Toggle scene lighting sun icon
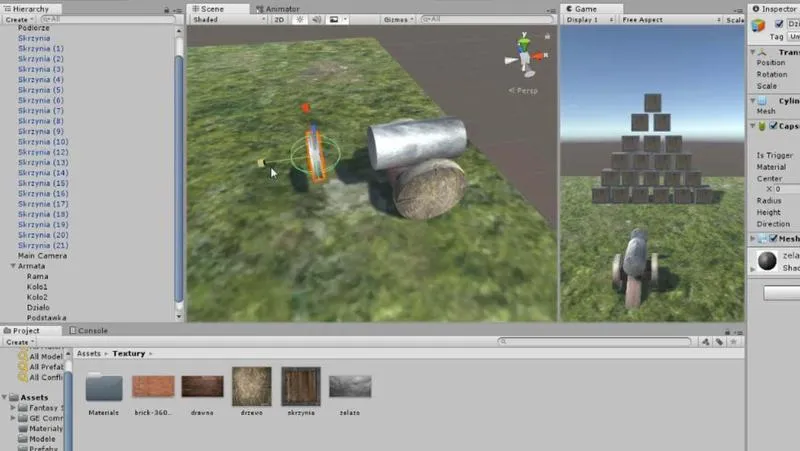 298,19
